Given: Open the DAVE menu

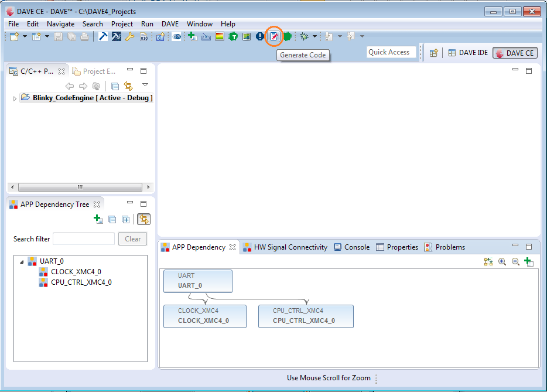Looking at the screenshot, I should click(170, 24).
